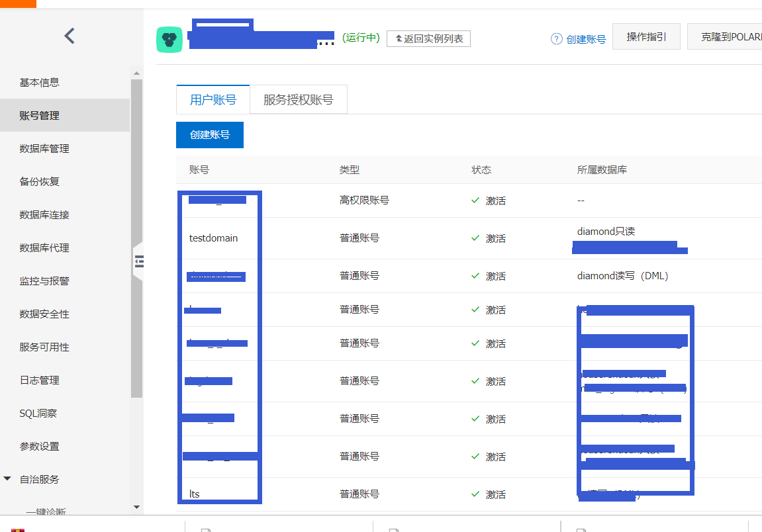
Task: Open the 备份恢复 sidebar item
Action: click(x=39, y=182)
